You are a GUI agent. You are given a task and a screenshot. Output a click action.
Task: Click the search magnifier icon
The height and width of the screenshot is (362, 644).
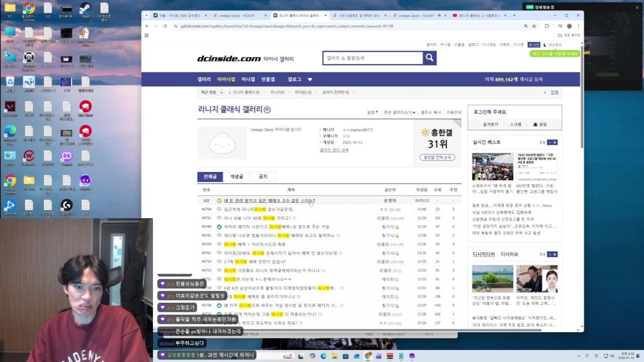coord(429,58)
